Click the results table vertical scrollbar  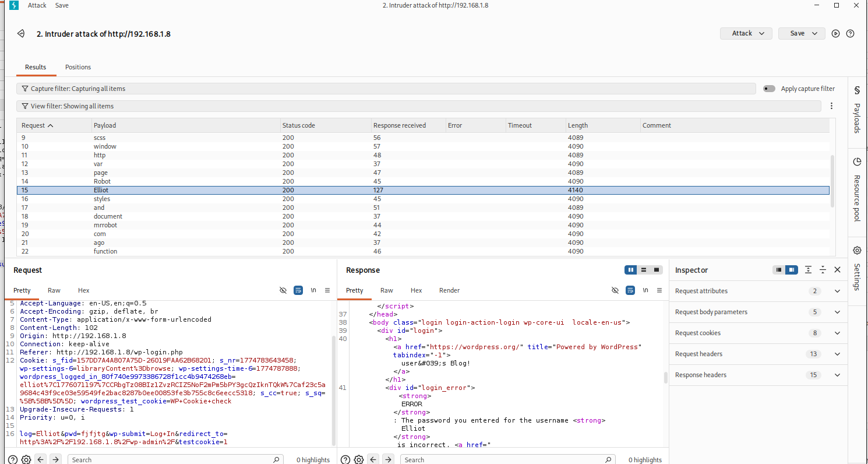[832, 181]
